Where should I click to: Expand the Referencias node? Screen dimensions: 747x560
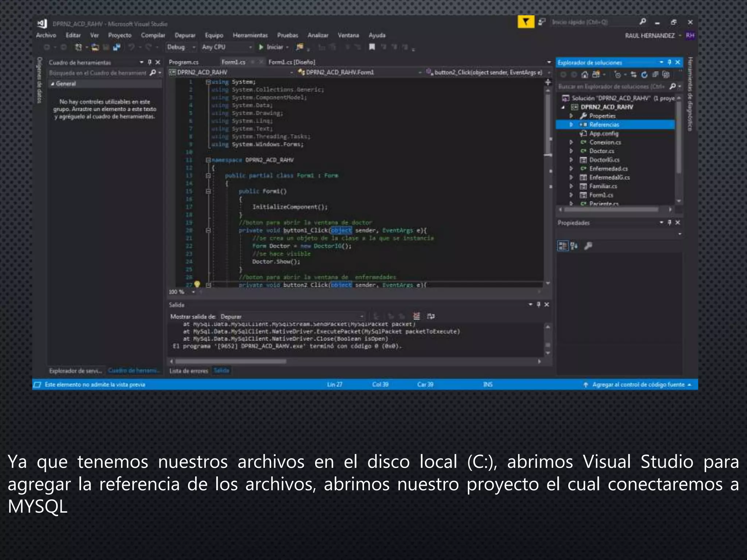pyautogui.click(x=572, y=125)
